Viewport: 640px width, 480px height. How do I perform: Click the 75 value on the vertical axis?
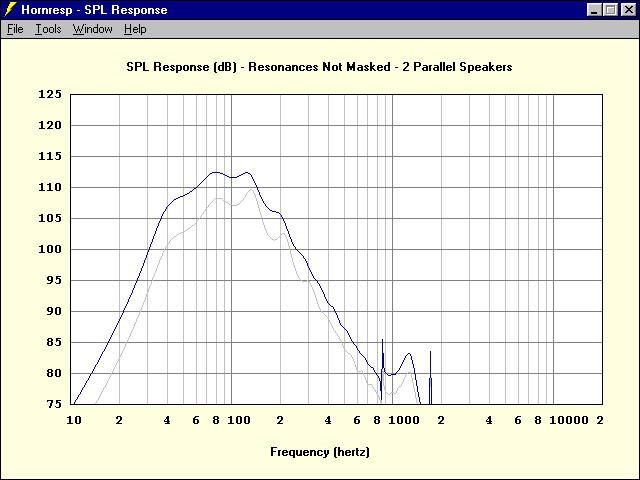(x=54, y=404)
